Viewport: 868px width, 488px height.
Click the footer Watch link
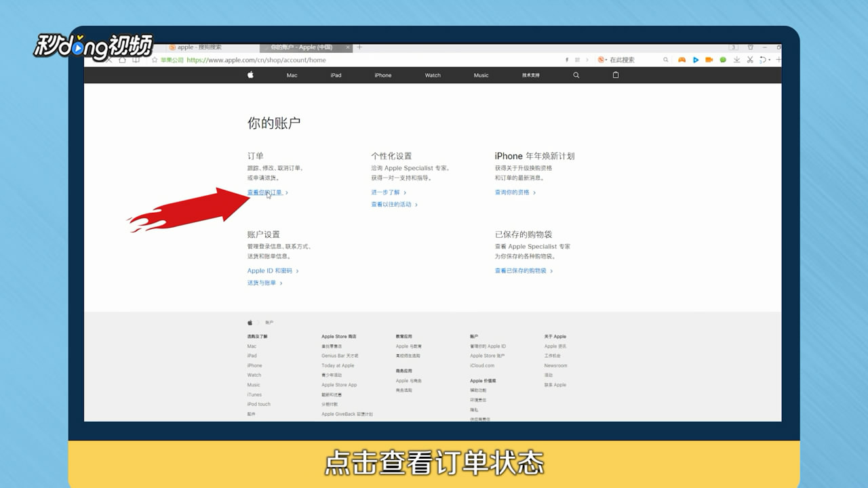[254, 375]
